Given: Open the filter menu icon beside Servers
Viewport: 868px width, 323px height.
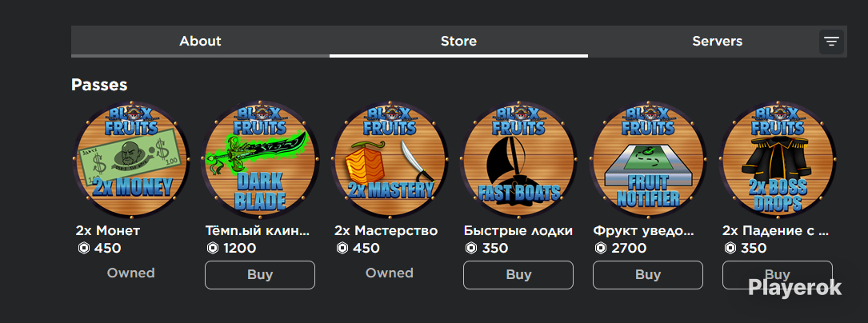Looking at the screenshot, I should tap(831, 42).
